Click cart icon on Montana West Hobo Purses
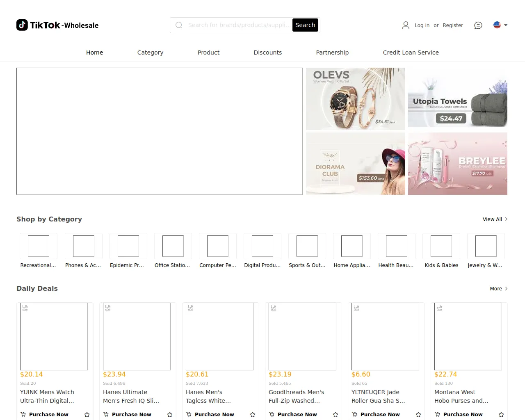This screenshot has width=525, height=420. pyautogui.click(x=438, y=415)
